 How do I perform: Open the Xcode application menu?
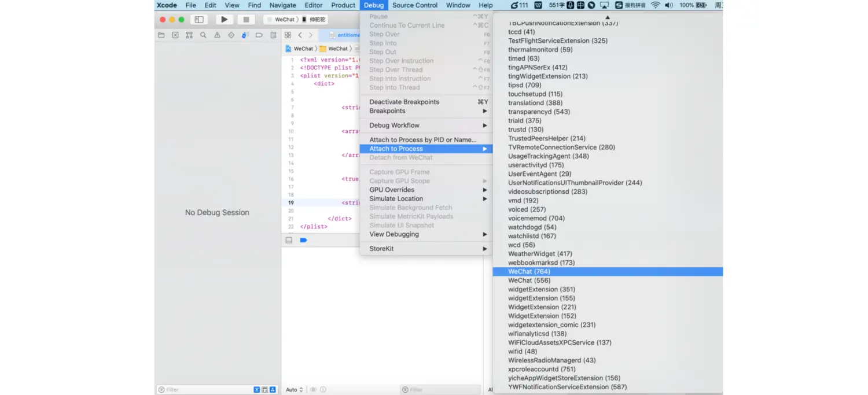[167, 5]
